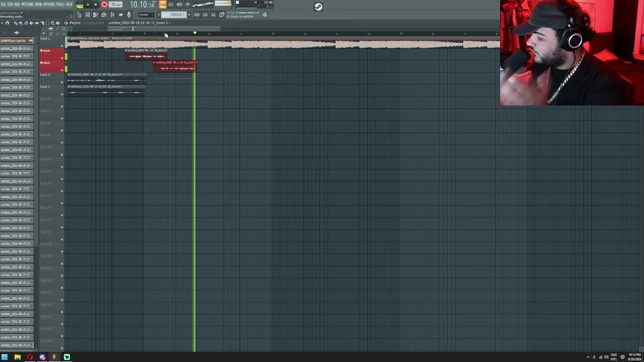
Task: Click the untitled_2026-08-29 22-14-11_Insert 5 clip name
Action: (138, 23)
